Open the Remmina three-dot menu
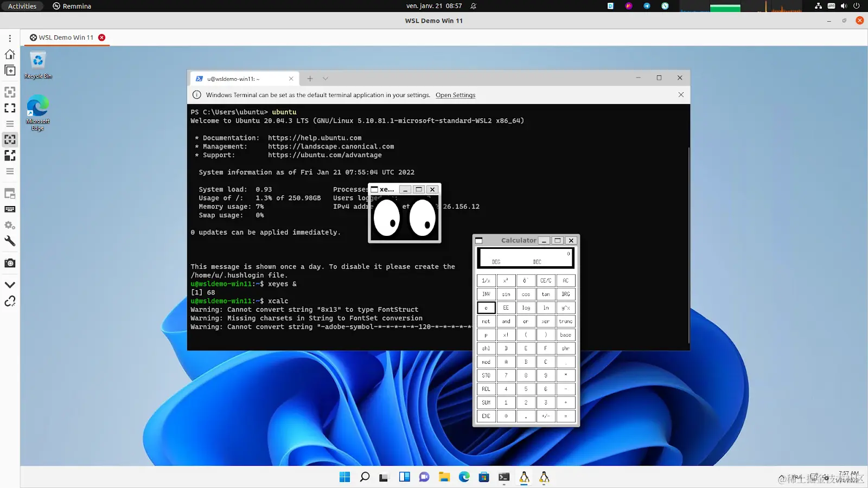 click(10, 38)
